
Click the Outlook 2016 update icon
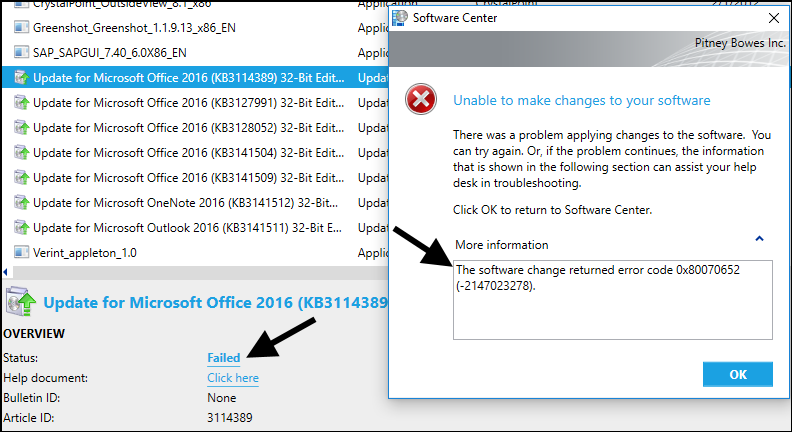[x=21, y=227]
